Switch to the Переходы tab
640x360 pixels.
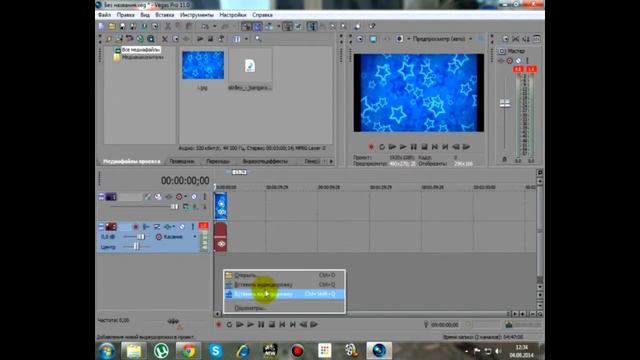[x=218, y=162]
